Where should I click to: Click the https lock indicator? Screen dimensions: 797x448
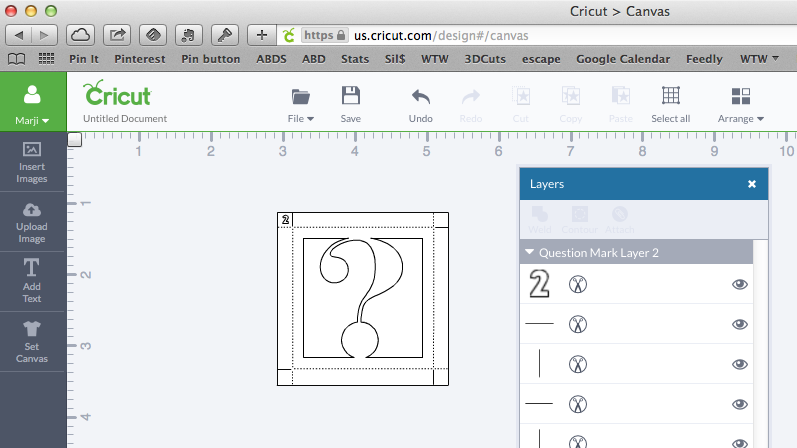[x=324, y=35]
